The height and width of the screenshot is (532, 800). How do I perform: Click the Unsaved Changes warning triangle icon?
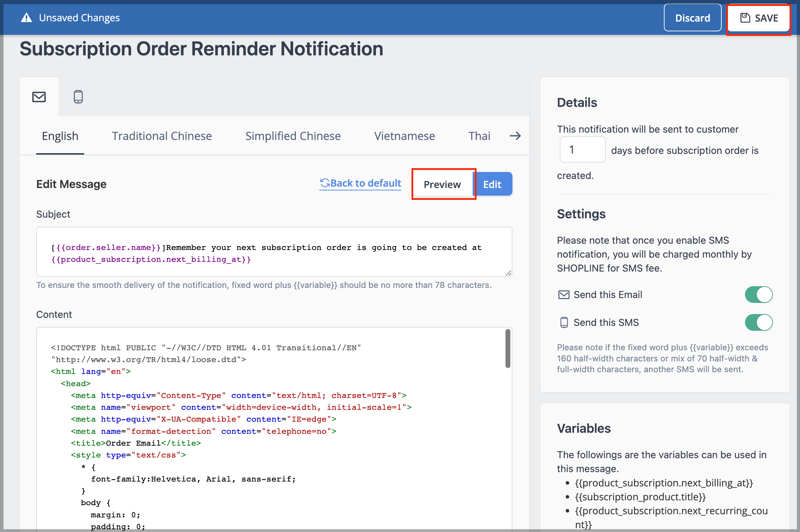coord(26,17)
